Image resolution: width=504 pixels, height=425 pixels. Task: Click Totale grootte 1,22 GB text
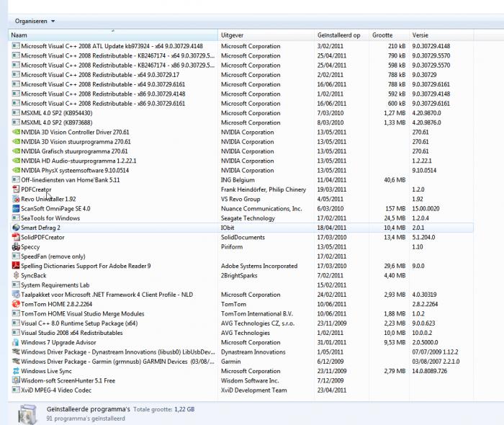click(164, 409)
